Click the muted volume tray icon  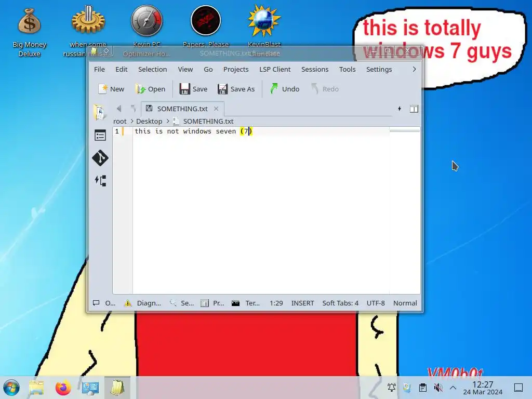coord(438,388)
